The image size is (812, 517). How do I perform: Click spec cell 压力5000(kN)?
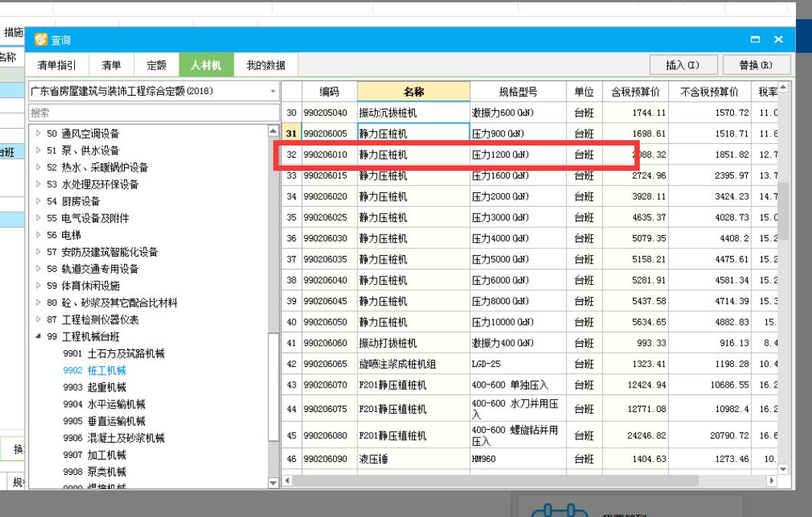pyautogui.click(x=518, y=259)
